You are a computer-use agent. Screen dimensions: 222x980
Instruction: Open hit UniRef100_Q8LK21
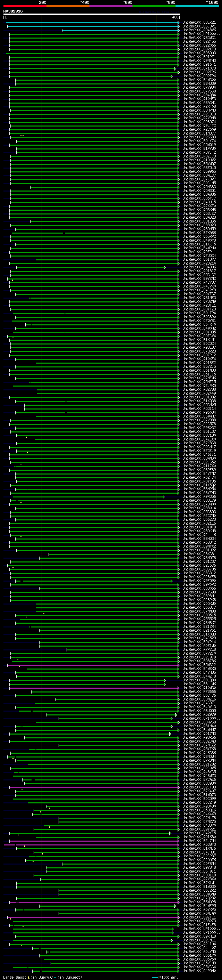tap(199, 23)
